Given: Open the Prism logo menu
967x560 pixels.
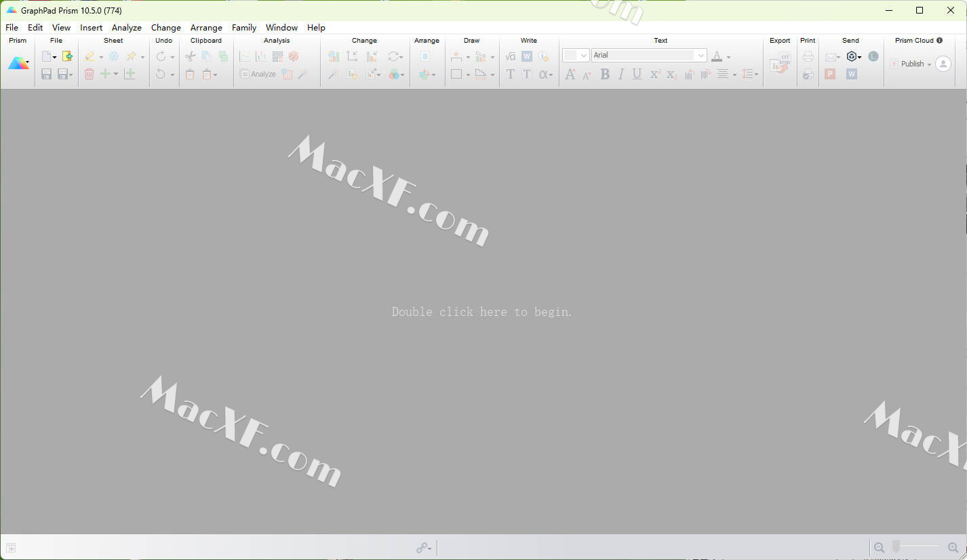Looking at the screenshot, I should coord(18,64).
